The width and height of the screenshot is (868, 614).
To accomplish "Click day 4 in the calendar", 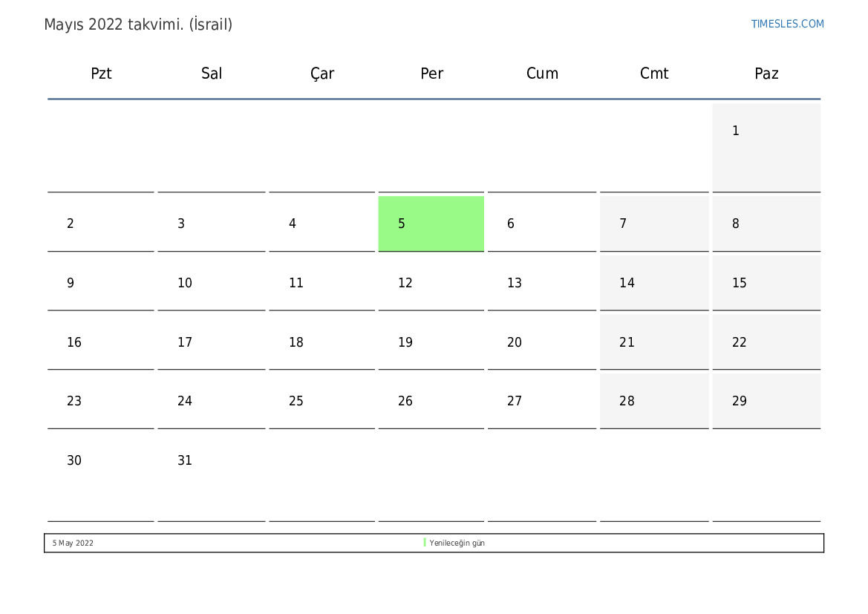I will click(322, 223).
